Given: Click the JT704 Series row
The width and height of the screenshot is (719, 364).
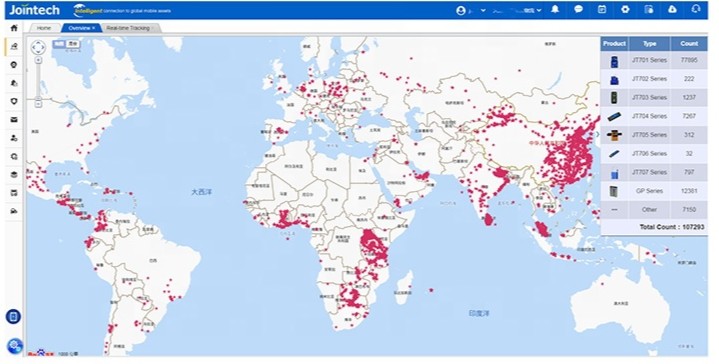Looking at the screenshot, I should tap(654, 116).
